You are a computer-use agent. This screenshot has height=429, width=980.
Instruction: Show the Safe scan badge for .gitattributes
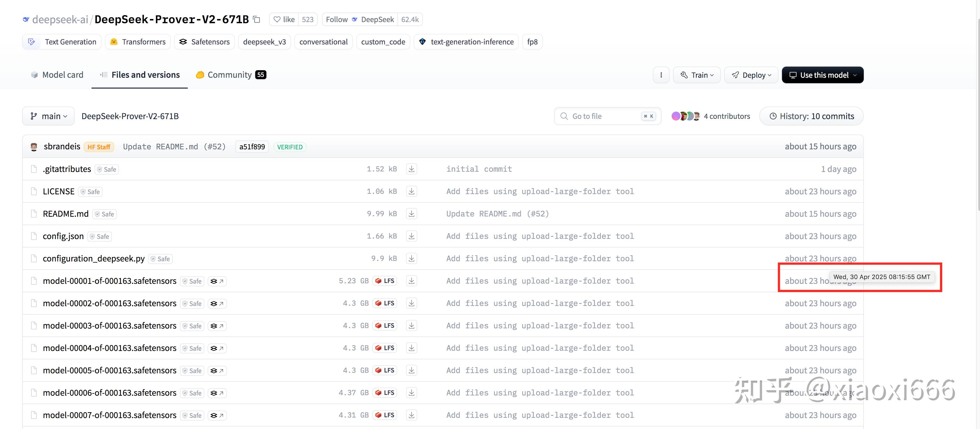(x=107, y=170)
